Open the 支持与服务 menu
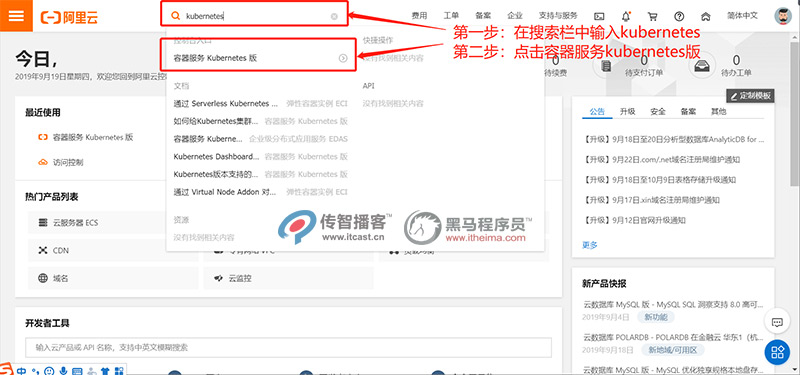This screenshot has width=800, height=375. coord(558,16)
